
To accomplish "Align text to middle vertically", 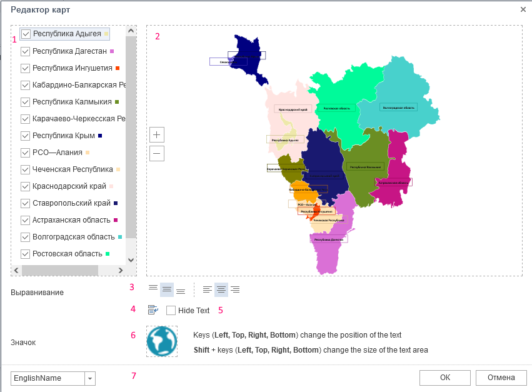I will tap(167, 289).
